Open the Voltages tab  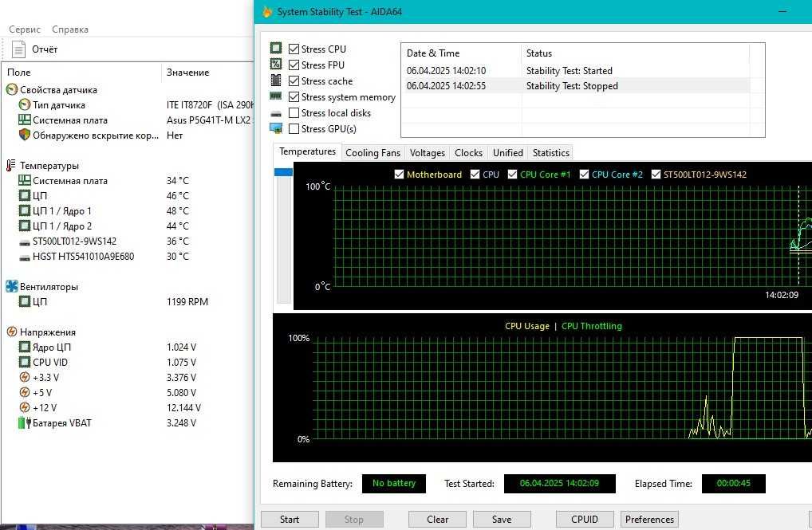[x=428, y=153]
